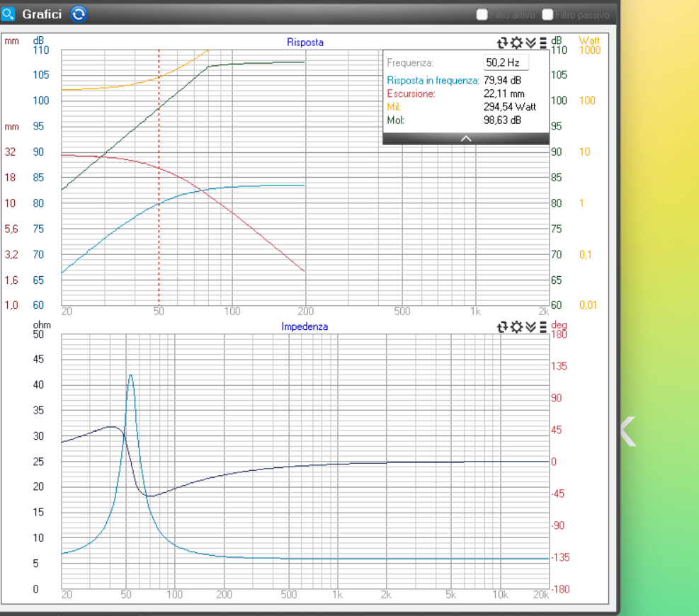699x616 pixels.
Task: Click the Watt axis label
Action: click(589, 40)
